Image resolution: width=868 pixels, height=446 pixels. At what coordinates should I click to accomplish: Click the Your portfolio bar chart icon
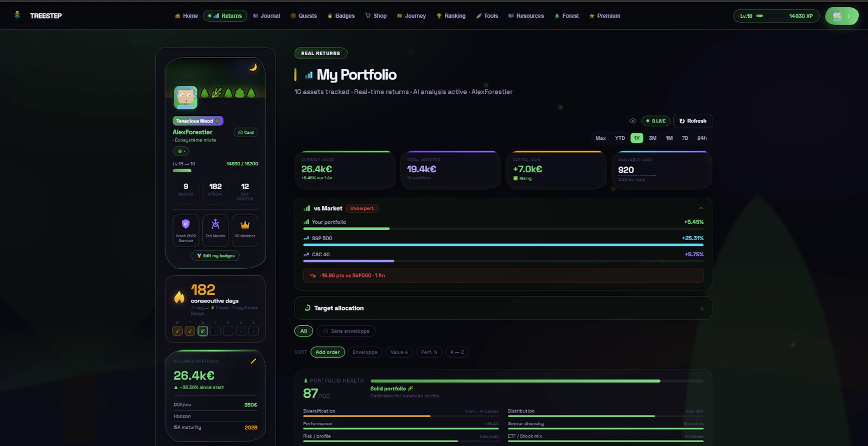(307, 222)
